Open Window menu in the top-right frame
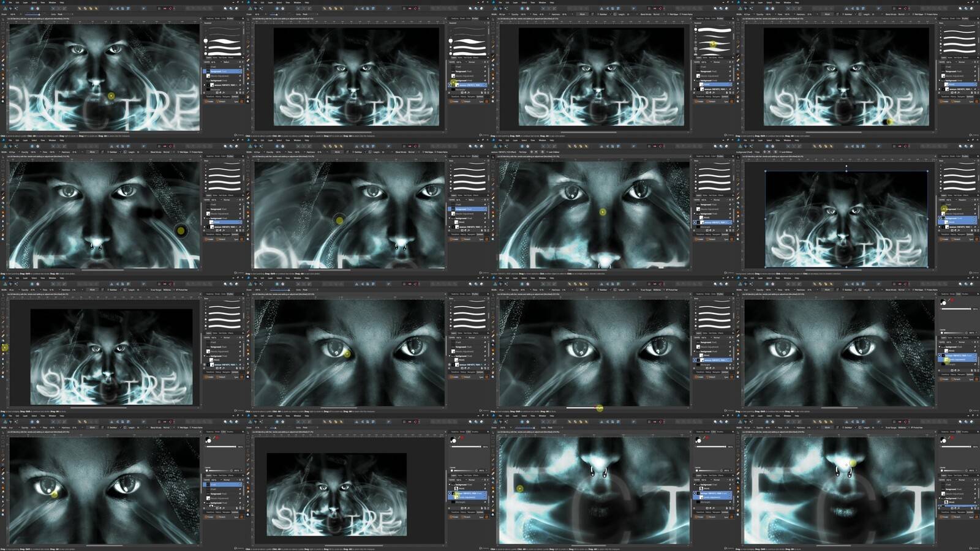This screenshot has height=551, width=980. point(787,2)
